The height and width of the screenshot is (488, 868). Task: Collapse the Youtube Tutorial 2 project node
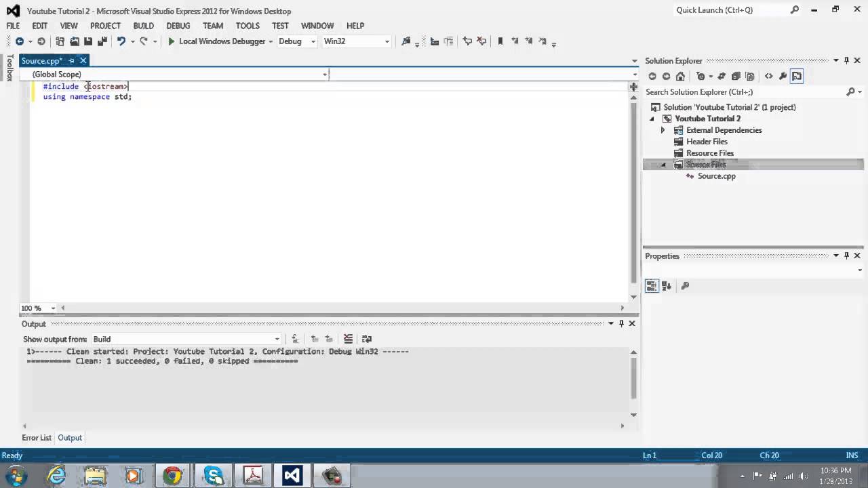click(652, 119)
